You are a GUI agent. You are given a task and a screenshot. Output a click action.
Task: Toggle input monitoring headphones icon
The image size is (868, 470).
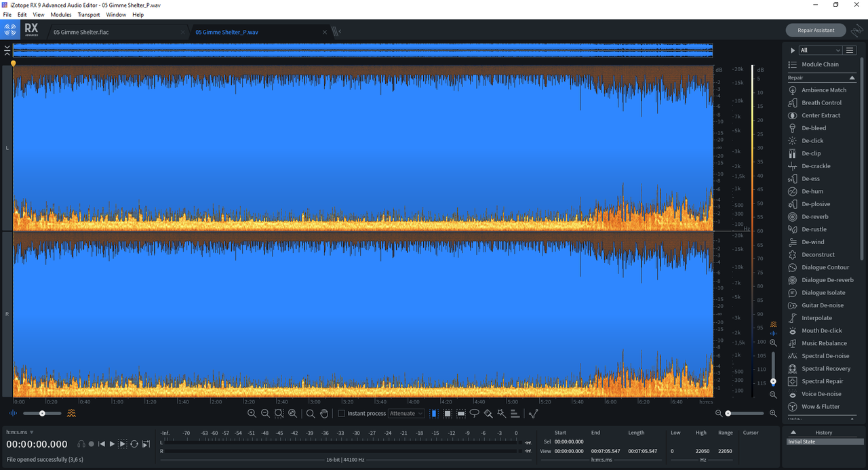click(81, 444)
